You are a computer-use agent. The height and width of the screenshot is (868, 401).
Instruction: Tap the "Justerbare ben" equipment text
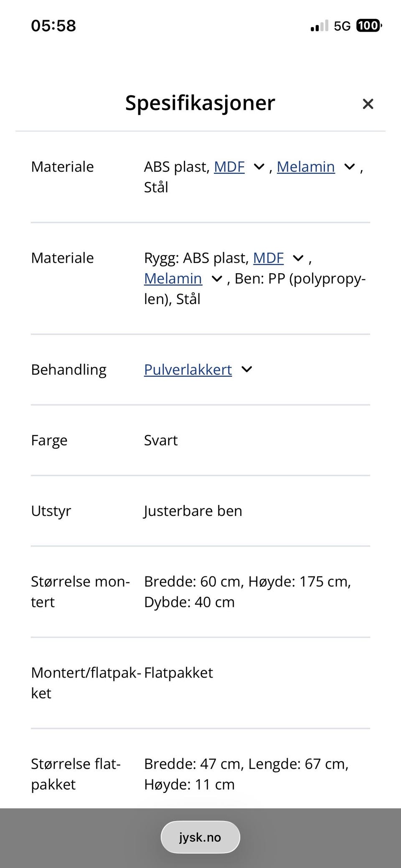pyautogui.click(x=193, y=511)
